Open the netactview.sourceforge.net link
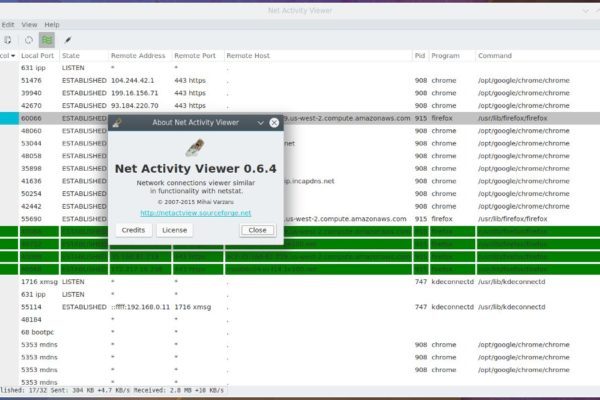This screenshot has width=600, height=400. [x=195, y=212]
